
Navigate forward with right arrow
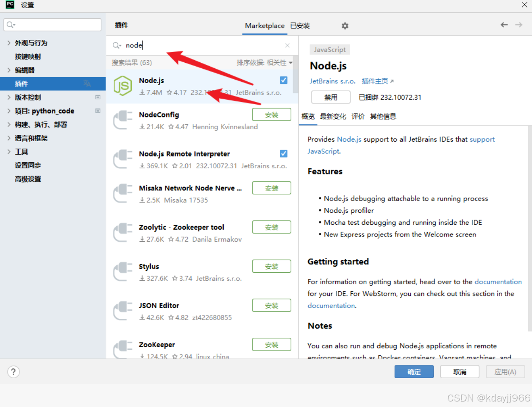coord(519,25)
